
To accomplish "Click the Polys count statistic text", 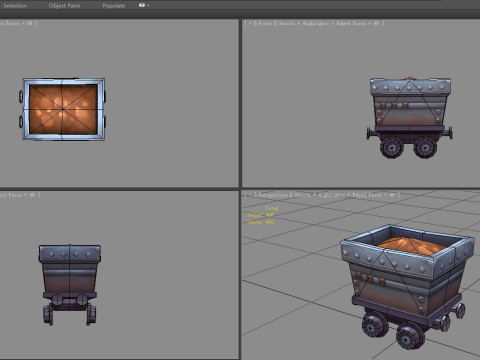I will pos(261,215).
